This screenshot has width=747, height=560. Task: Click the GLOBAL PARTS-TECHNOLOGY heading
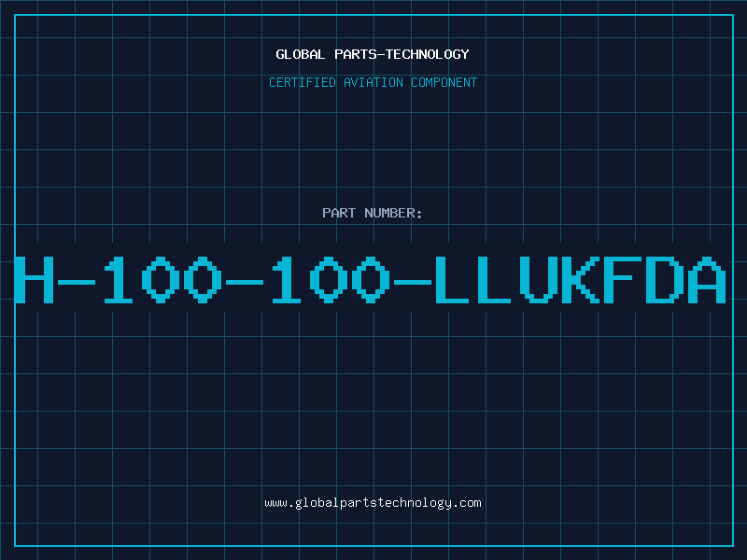[373, 54]
